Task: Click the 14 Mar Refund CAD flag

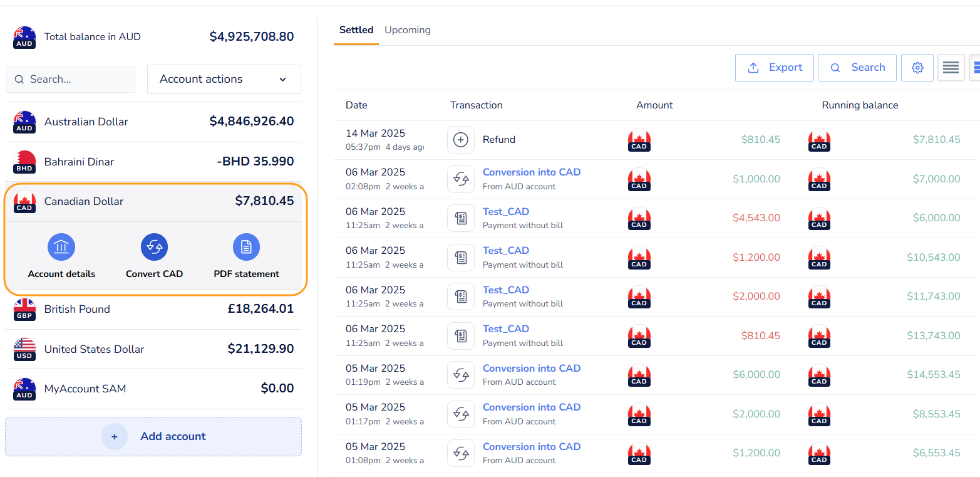Action: 639,140
